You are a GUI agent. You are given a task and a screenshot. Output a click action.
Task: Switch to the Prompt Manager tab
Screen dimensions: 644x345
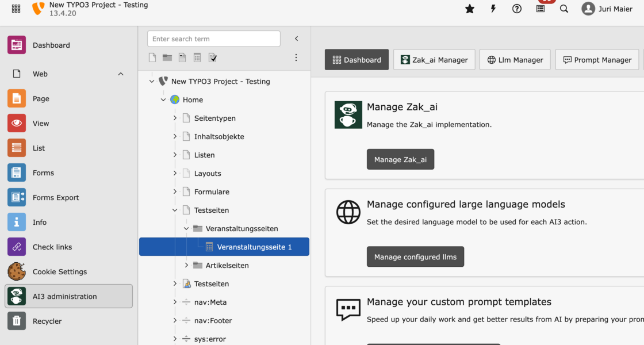point(597,60)
